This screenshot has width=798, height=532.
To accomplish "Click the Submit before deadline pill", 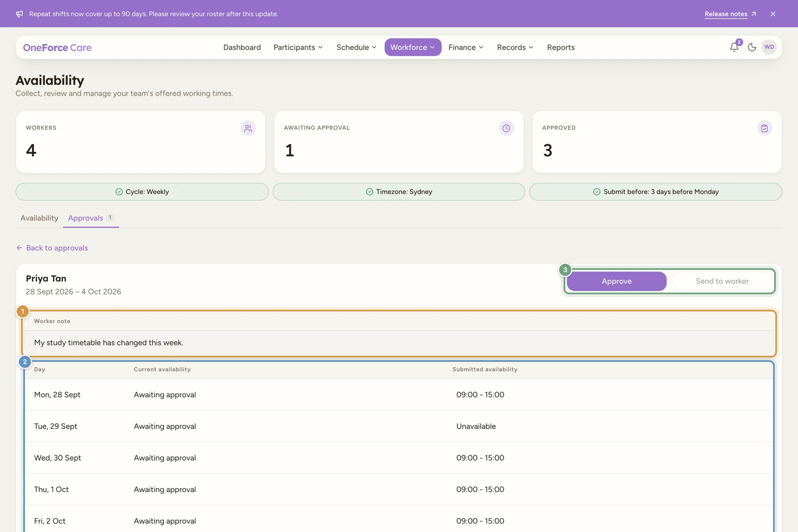I will coord(656,192).
